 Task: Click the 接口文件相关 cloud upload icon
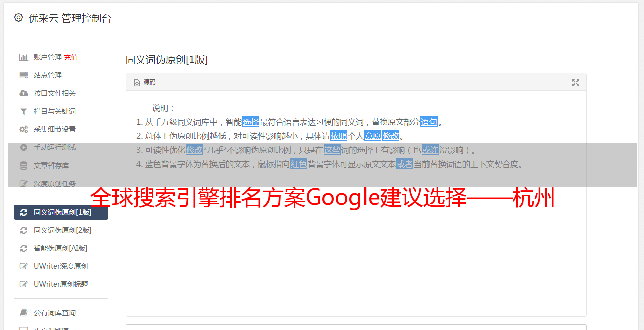(23, 93)
